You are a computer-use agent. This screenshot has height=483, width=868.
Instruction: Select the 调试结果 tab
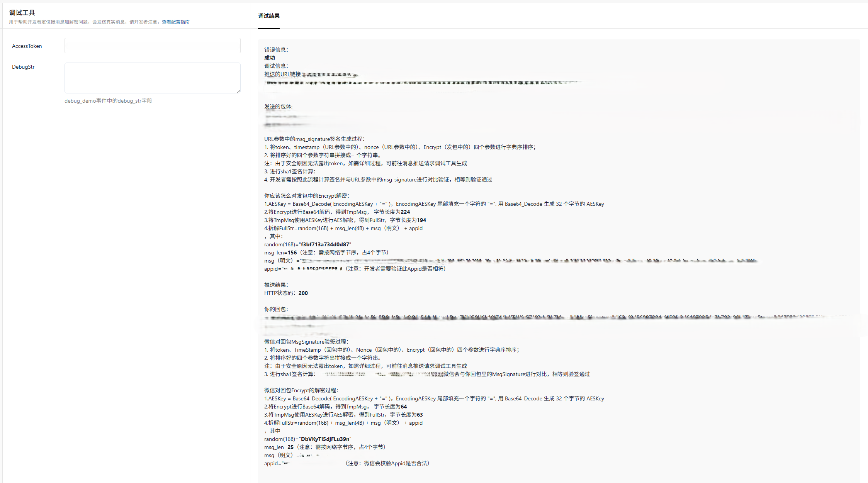(268, 16)
